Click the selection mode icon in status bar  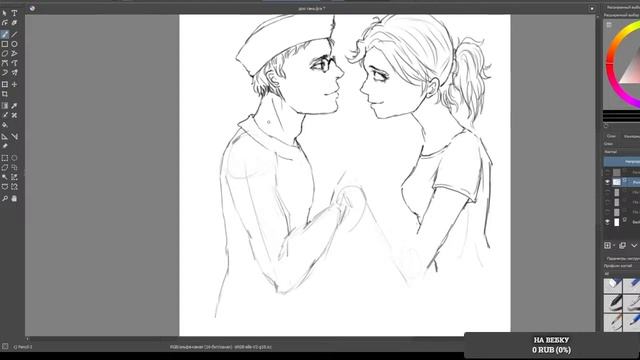5,347
